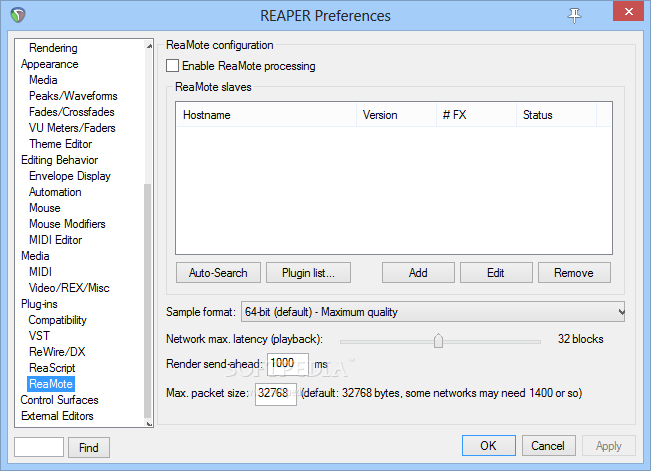Close the REAPER Preferences dialog
The width and height of the screenshot is (651, 471).
pos(629,11)
